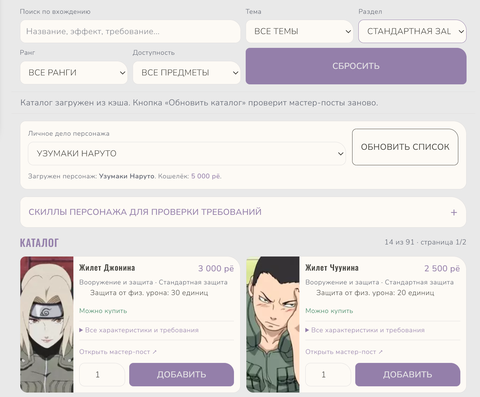Click the 'СБРОСИТЬ' reset button
The height and width of the screenshot is (397, 480).
pos(356,66)
